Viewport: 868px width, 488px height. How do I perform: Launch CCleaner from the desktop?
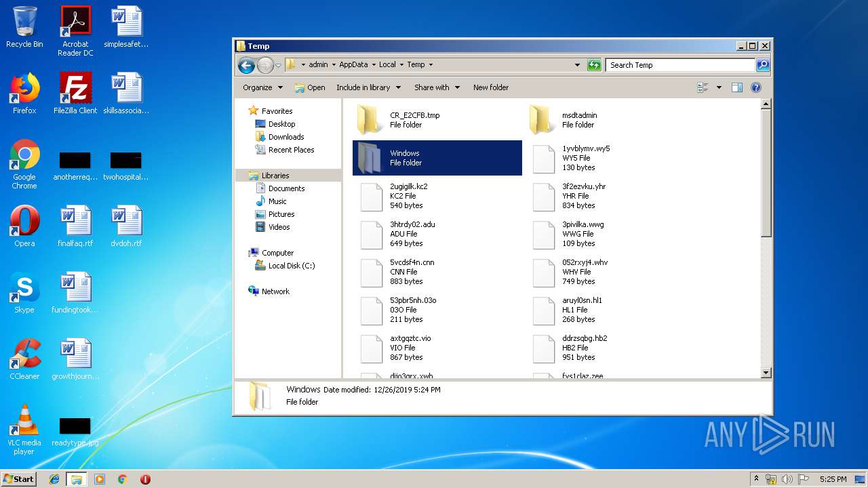point(24,359)
